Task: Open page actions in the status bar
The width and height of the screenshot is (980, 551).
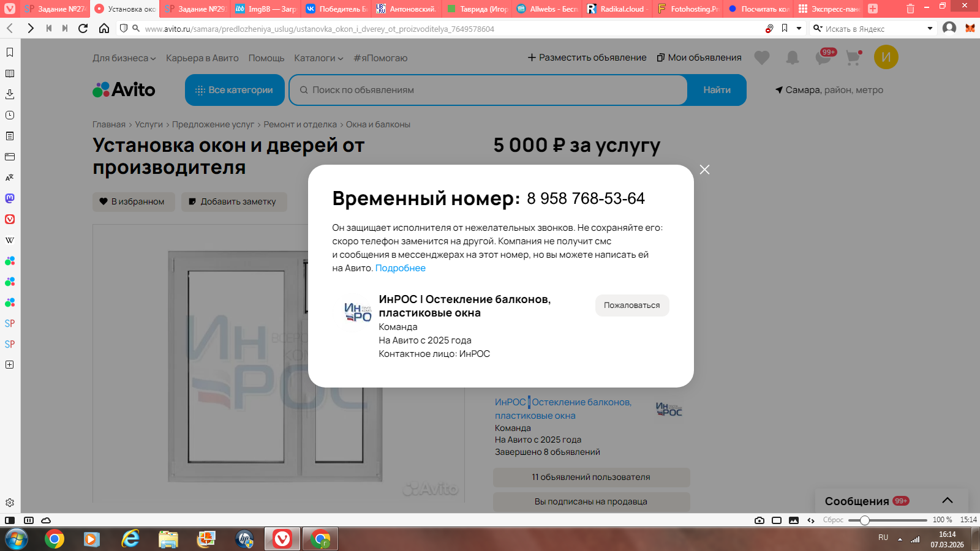Action: (x=811, y=520)
